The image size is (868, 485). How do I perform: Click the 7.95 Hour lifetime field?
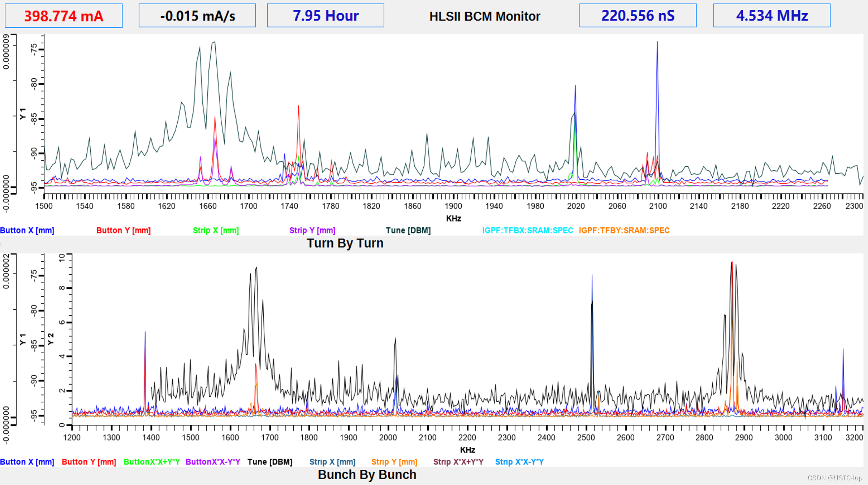coord(325,16)
